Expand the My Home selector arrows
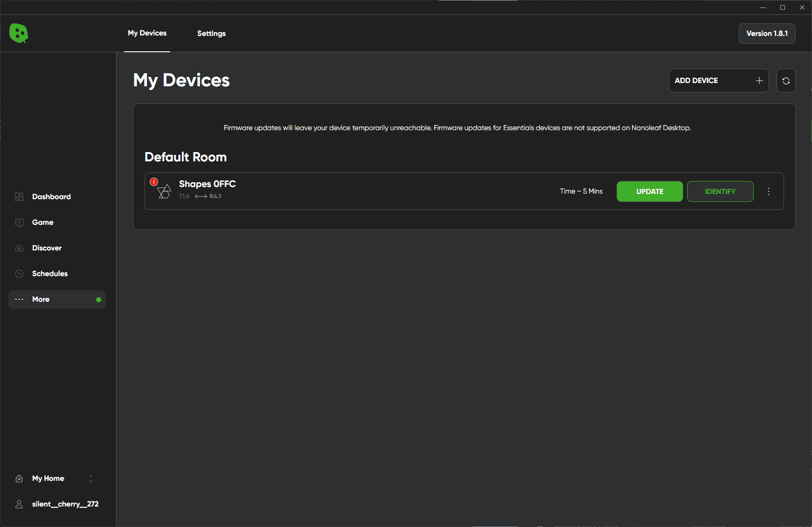This screenshot has height=527, width=812. pyautogui.click(x=90, y=478)
